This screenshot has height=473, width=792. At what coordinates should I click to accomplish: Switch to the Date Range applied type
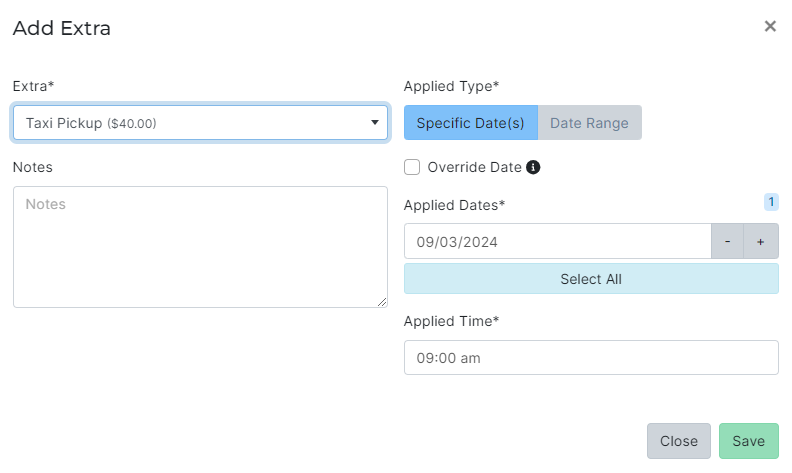pos(589,123)
